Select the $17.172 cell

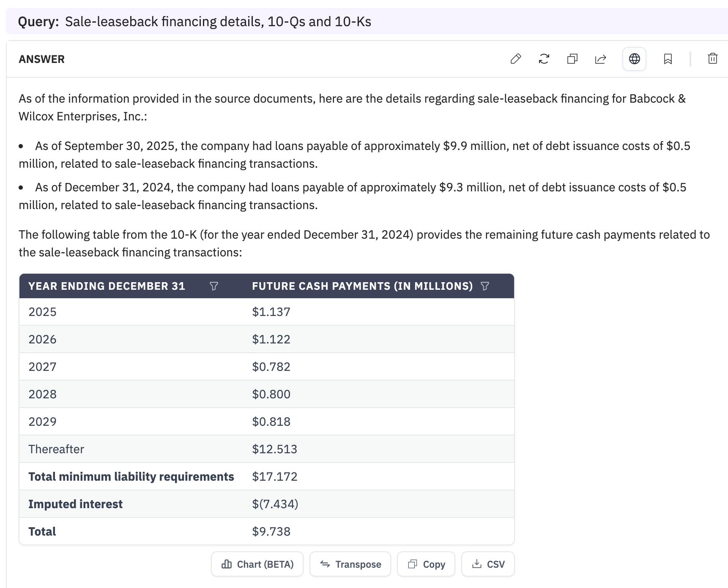(x=274, y=476)
